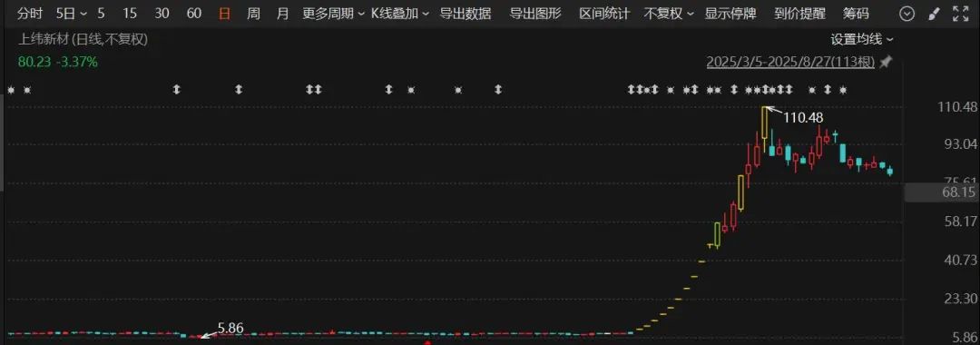Click the circled chevron icon in toolbar
Screen dimensions: 980x345
[906, 13]
